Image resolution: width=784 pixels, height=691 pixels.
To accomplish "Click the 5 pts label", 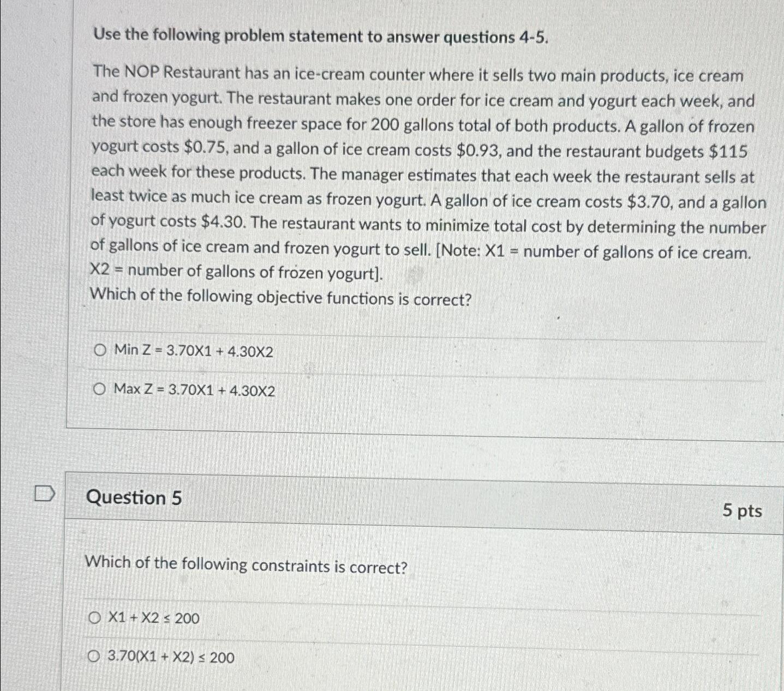I will 742,512.
